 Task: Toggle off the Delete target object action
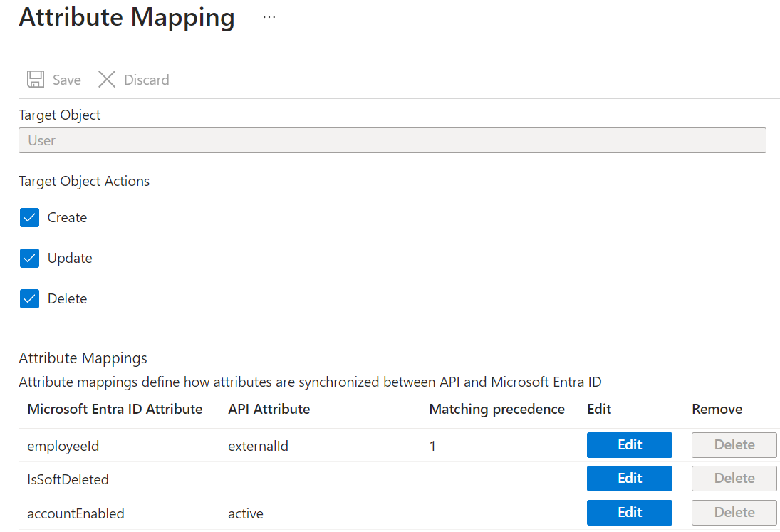tap(28, 298)
